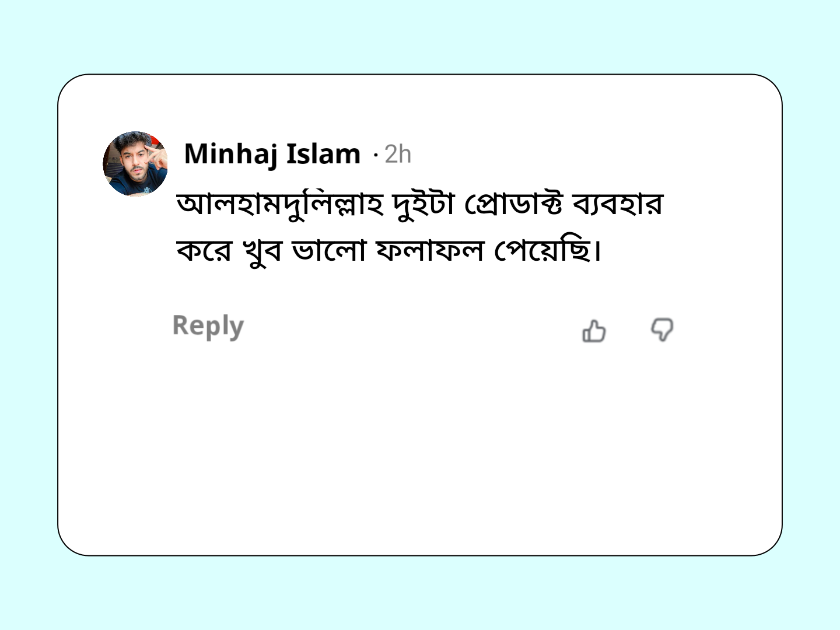
Task: Click the word ফলাফল in the comment
Action: click(430, 251)
